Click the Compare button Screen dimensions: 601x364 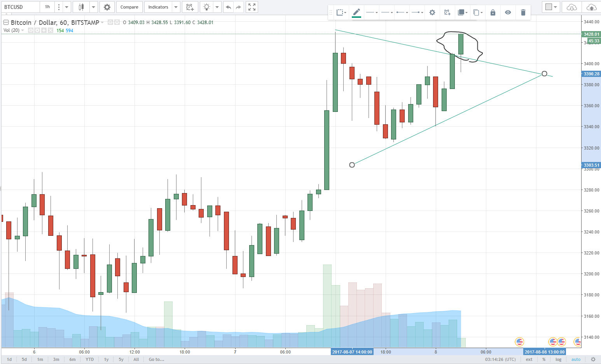pos(129,7)
